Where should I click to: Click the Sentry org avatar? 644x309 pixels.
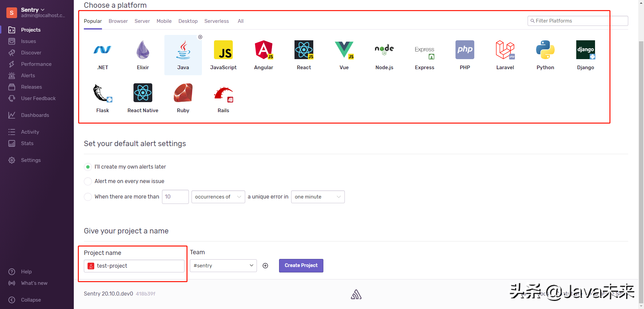click(x=12, y=13)
